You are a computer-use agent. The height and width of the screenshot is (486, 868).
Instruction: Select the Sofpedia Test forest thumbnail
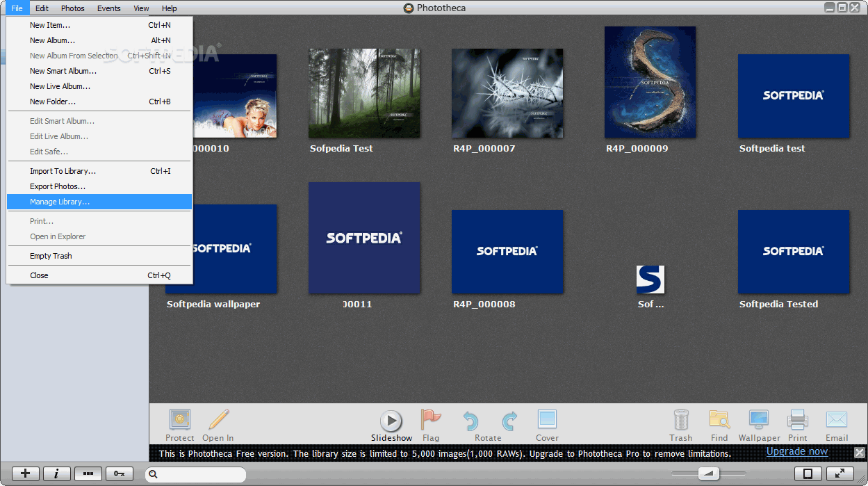364,93
